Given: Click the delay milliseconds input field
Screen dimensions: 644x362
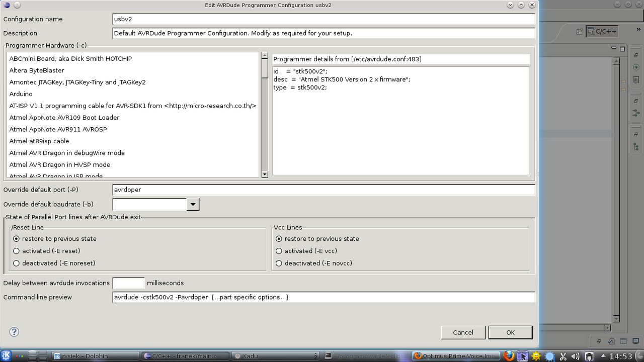Looking at the screenshot, I should 128,283.
